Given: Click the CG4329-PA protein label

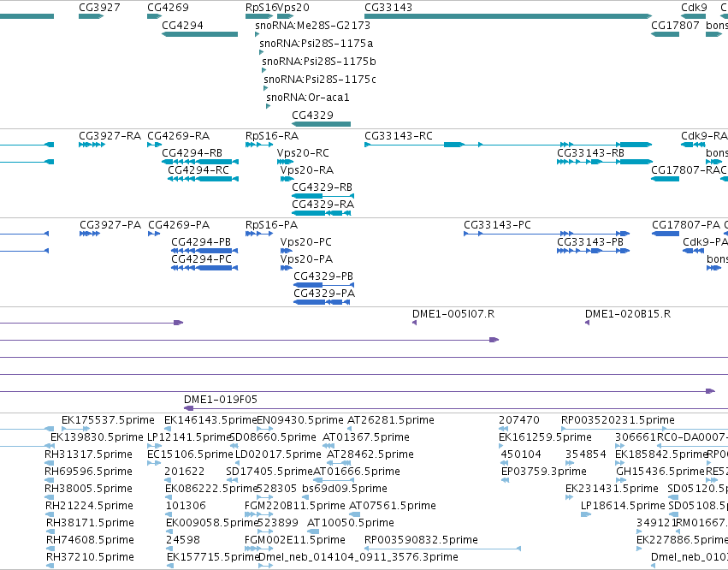Looking at the screenshot, I should point(324,294).
